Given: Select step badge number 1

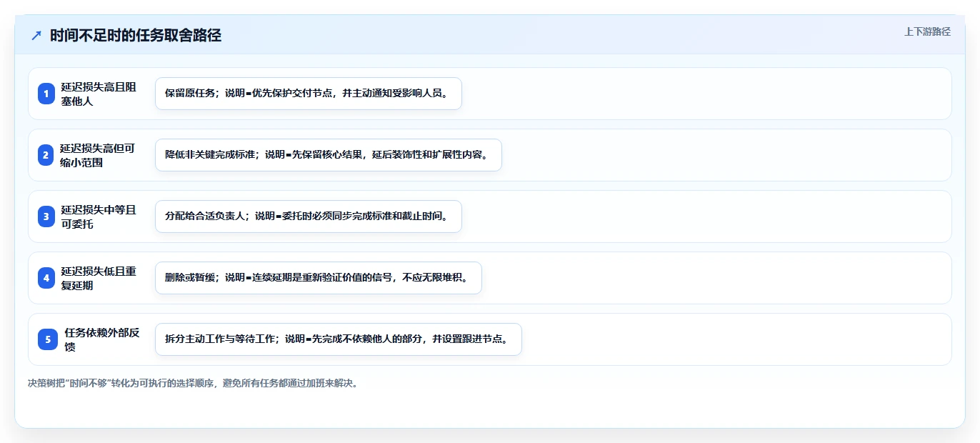Looking at the screenshot, I should click(46, 94).
